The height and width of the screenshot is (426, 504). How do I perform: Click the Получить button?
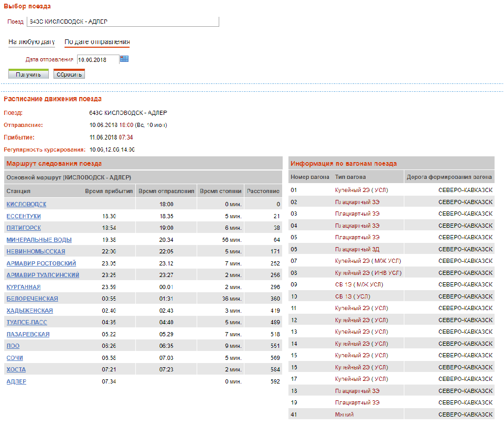click(x=28, y=74)
